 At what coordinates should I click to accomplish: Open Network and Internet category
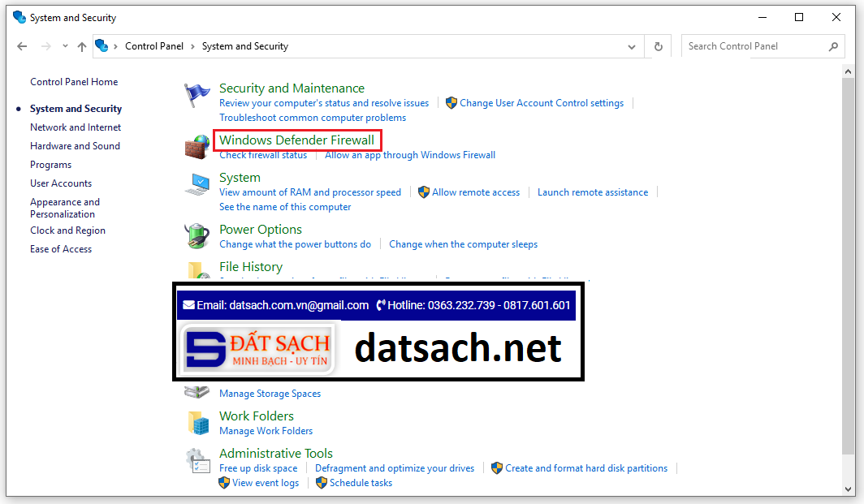coord(76,127)
